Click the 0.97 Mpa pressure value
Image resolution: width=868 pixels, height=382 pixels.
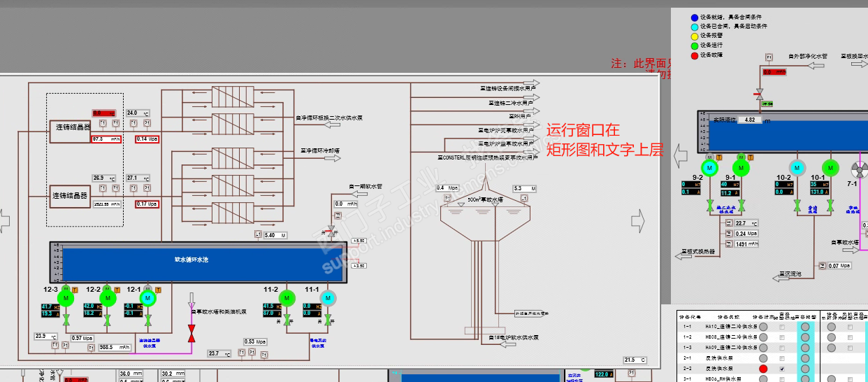point(82,338)
